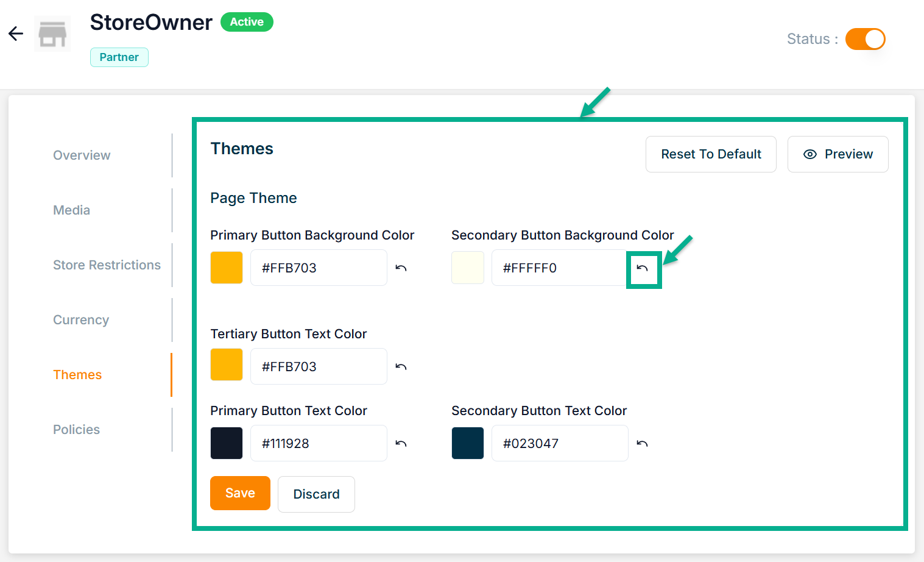Switch to the Media tab
The image size is (924, 562).
click(71, 210)
